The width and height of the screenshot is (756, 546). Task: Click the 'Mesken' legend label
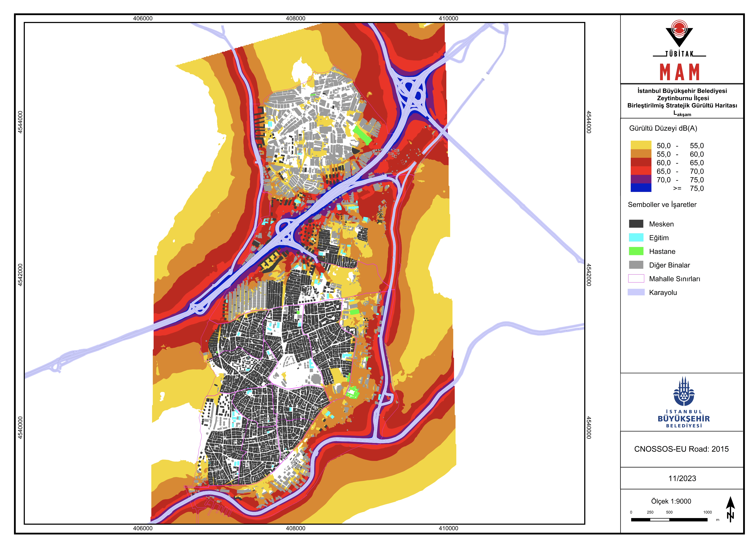[x=661, y=224]
